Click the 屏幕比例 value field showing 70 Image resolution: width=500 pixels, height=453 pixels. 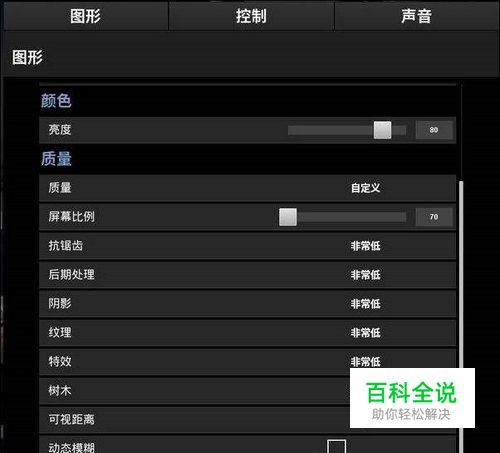pyautogui.click(x=434, y=217)
